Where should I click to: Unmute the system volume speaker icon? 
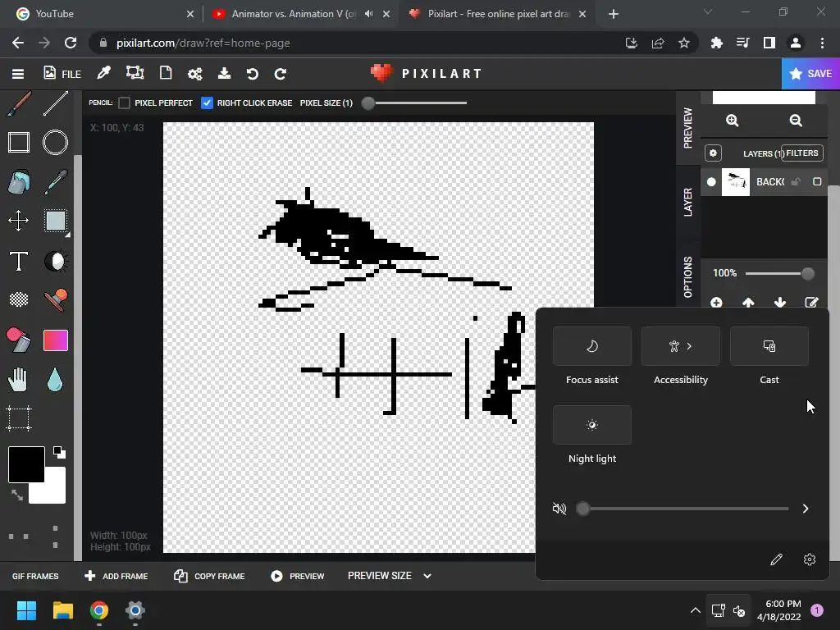coord(559,509)
